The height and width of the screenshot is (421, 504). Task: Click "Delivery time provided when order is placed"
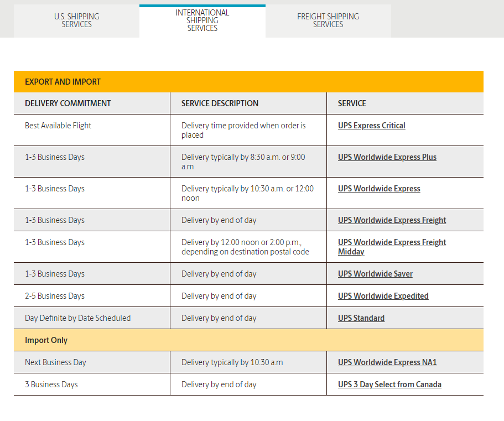(243, 130)
